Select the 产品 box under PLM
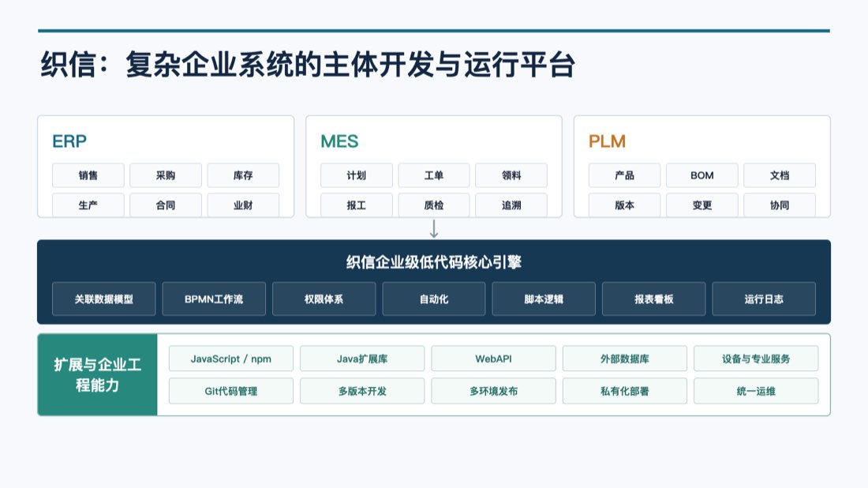 (624, 175)
